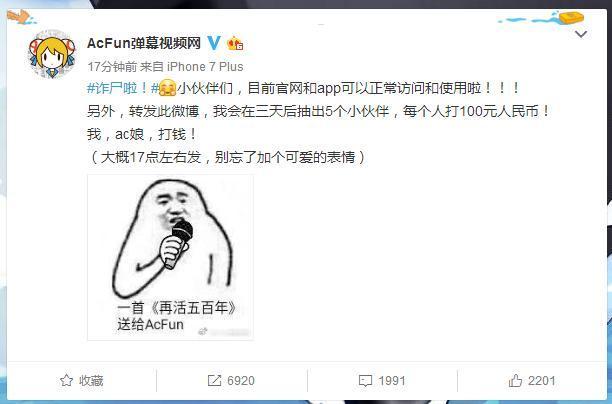Screen dimensions: 612x404
Task: Expand the post options chevron
Action: [581, 34]
